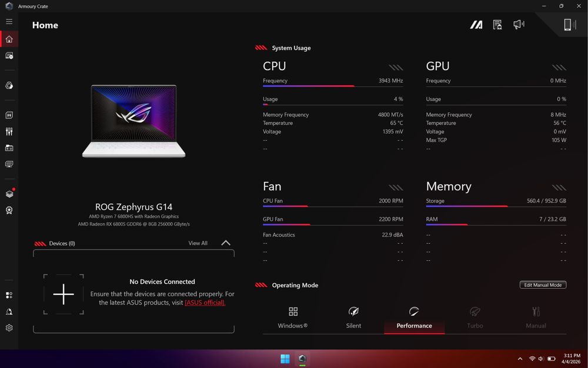Click the '1395 mV' CPU voltage value
The image size is (588, 368).
pyautogui.click(x=393, y=131)
